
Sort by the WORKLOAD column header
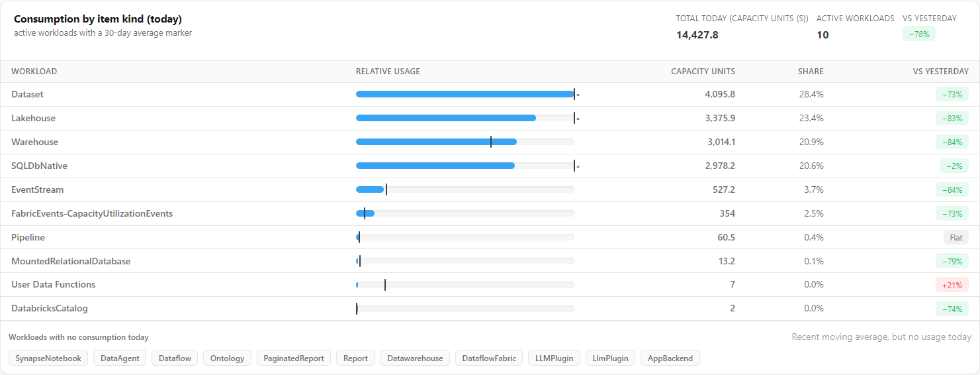click(x=34, y=72)
